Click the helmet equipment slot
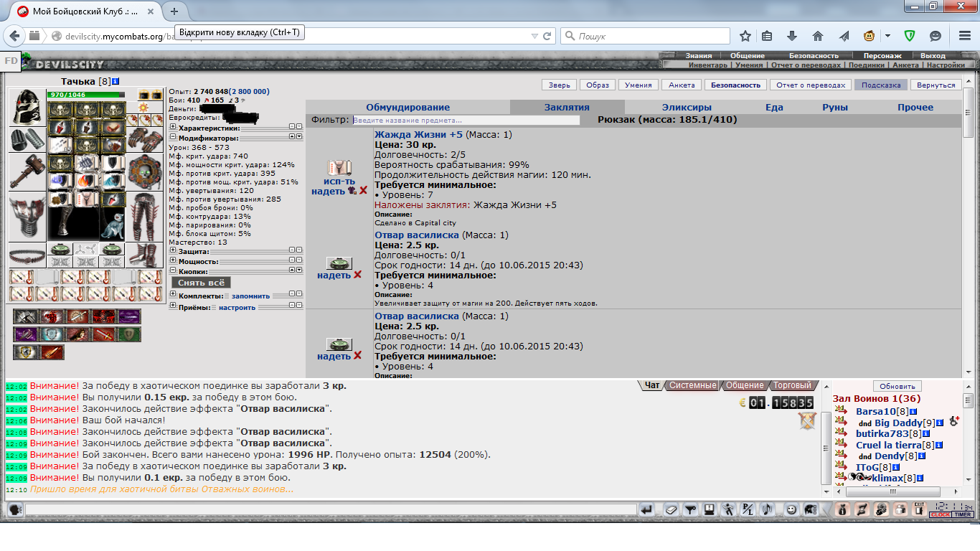980x551 pixels. pyautogui.click(x=27, y=108)
